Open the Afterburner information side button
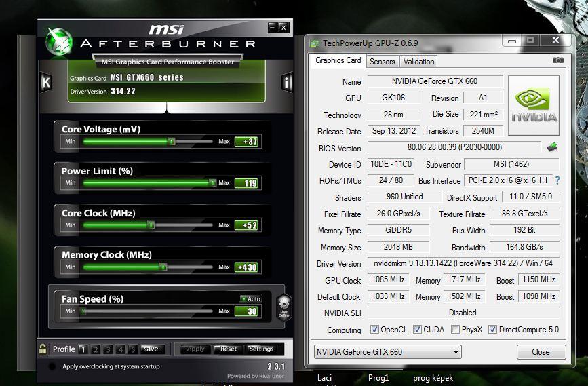This screenshot has height=386, width=588. (288, 82)
